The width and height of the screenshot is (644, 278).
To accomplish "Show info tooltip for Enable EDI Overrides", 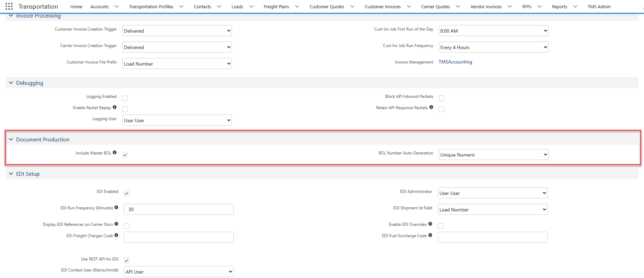I will pos(430,224).
